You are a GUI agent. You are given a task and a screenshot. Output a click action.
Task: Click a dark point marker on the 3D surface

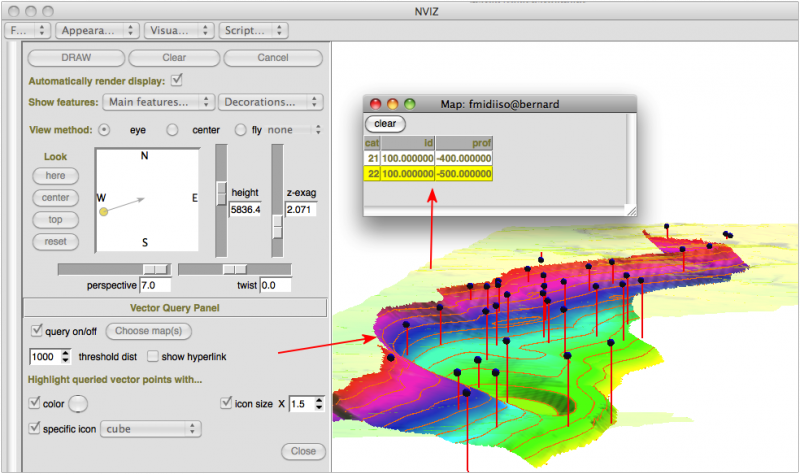tap(507, 341)
